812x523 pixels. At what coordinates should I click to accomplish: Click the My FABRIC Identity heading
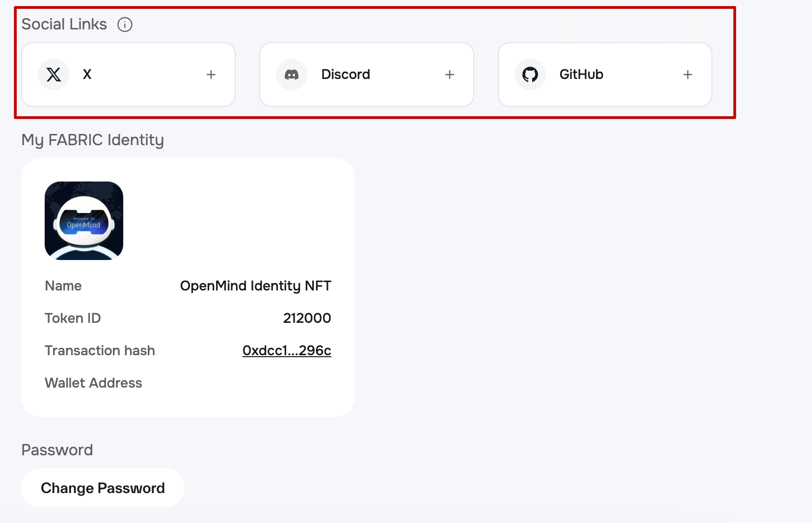[92, 140]
